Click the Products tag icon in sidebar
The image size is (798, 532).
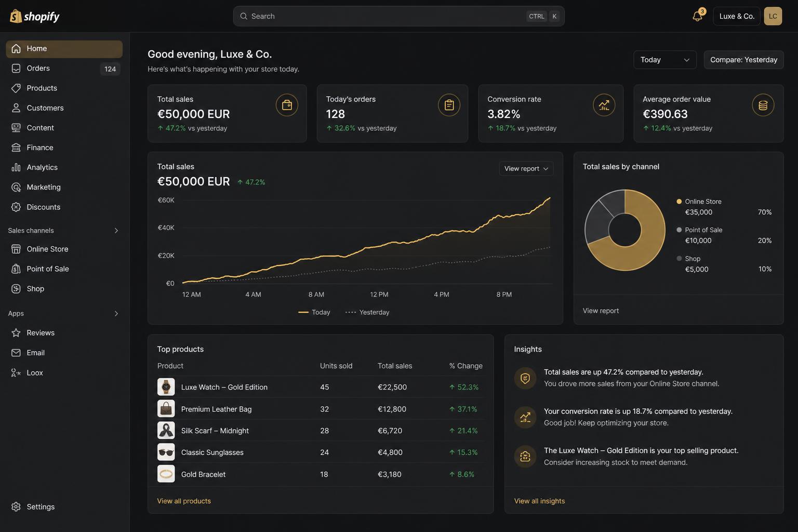16,88
